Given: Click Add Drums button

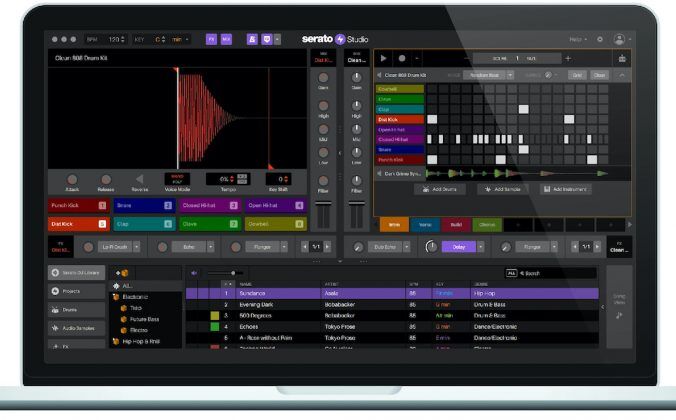Looking at the screenshot, I should pos(440,189).
